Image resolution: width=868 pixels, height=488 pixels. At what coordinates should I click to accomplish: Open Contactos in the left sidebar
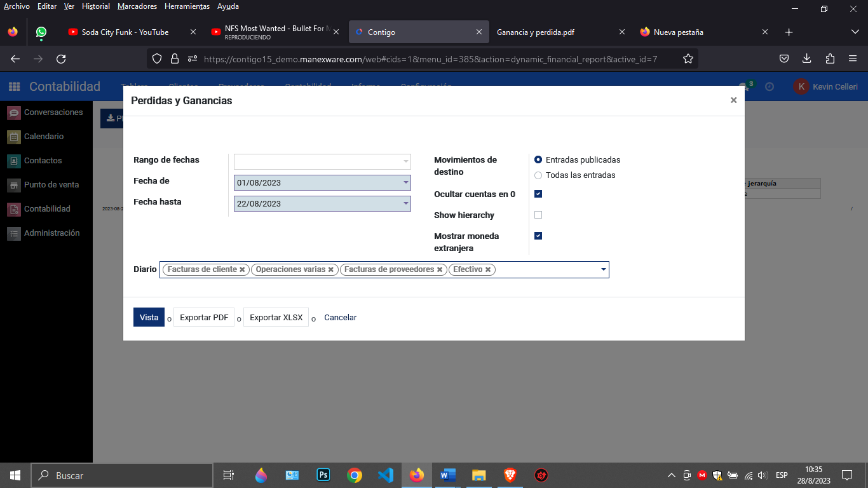(46, 161)
